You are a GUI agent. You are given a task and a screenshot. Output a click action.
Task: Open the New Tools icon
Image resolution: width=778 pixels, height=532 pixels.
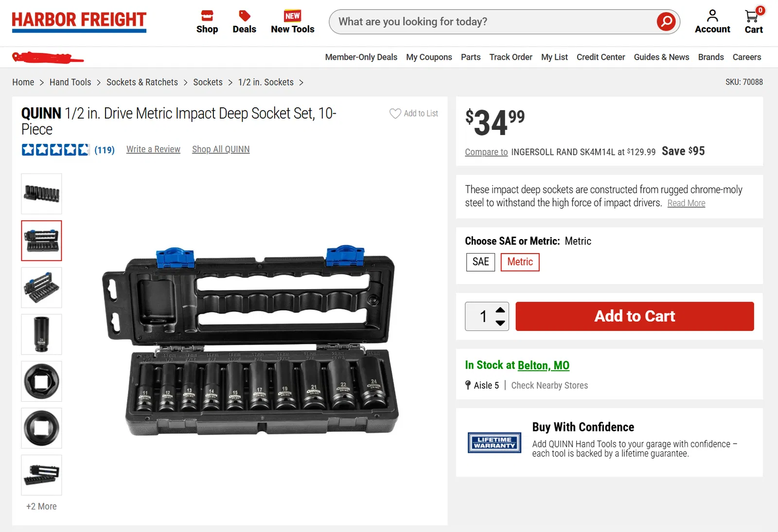pos(292,16)
